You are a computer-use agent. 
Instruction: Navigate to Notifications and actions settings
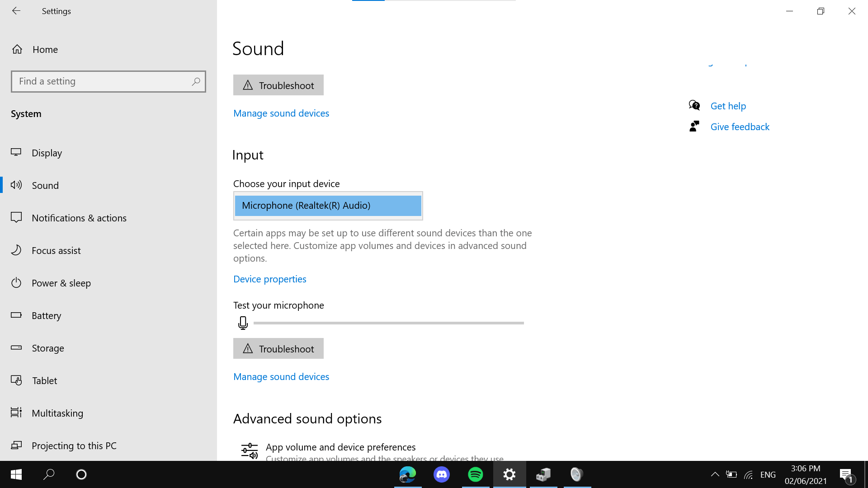click(x=79, y=217)
